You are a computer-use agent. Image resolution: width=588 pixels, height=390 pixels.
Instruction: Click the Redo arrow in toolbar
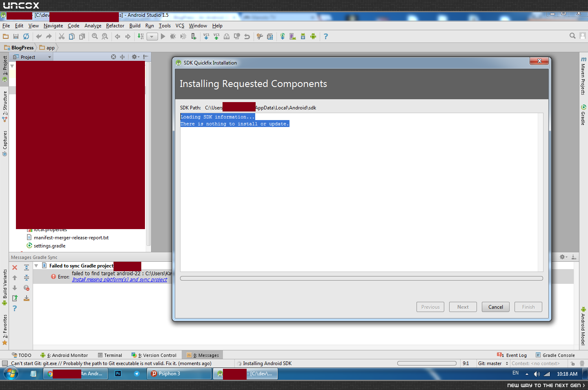[x=49, y=36]
